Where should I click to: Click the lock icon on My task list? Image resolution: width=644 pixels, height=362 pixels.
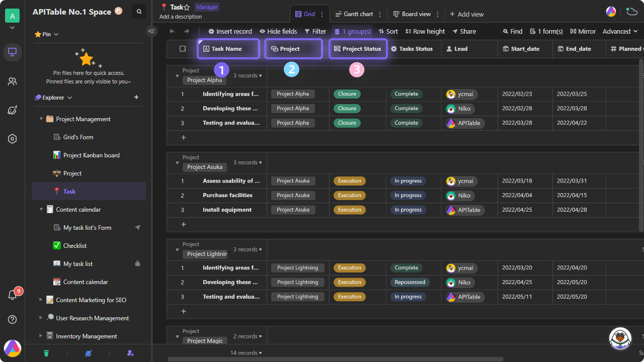point(137,264)
